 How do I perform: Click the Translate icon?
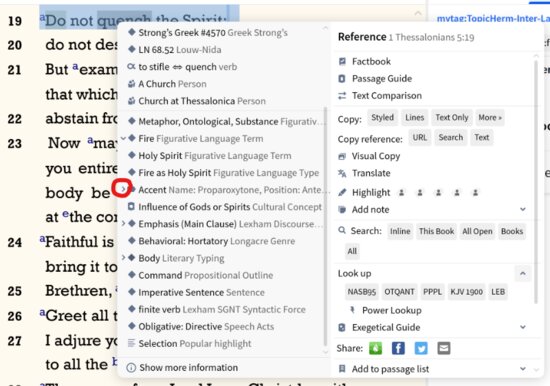[x=342, y=173]
